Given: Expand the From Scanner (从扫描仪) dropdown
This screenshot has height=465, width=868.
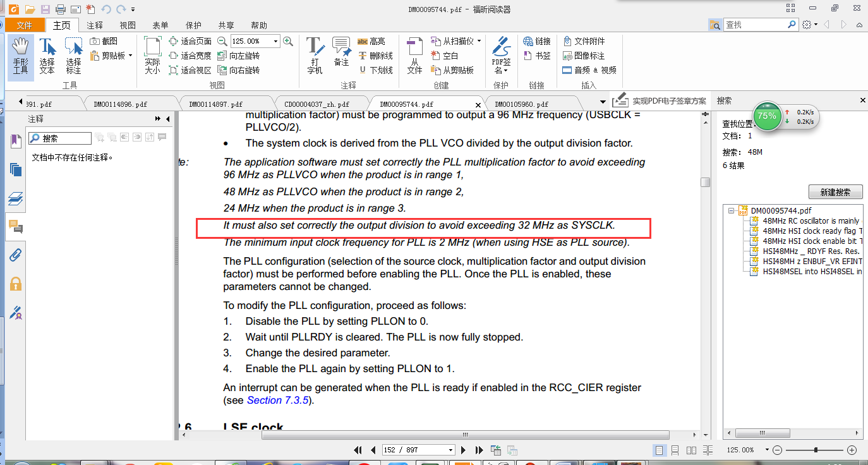Looking at the screenshot, I should pyautogui.click(x=479, y=41).
